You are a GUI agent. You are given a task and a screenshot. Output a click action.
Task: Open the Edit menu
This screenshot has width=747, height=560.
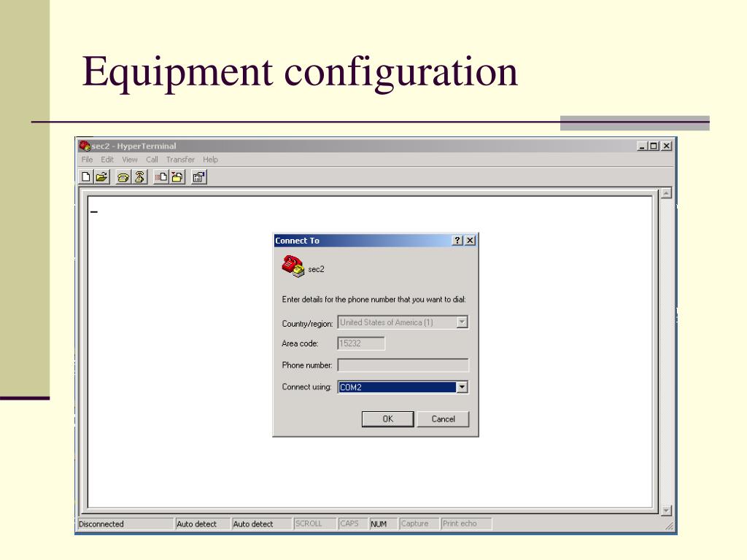click(x=107, y=160)
